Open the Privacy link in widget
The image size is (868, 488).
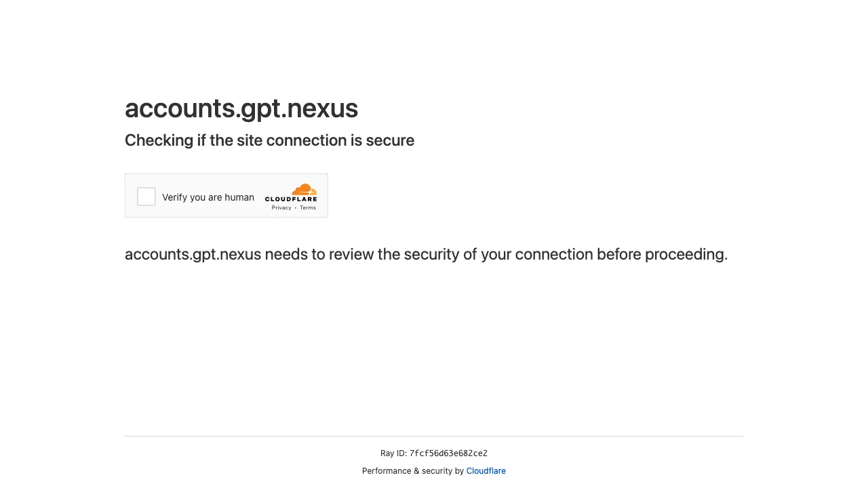281,207
